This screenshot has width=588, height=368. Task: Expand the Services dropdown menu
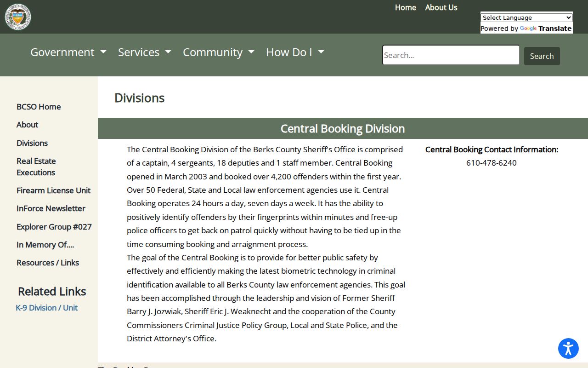(145, 52)
